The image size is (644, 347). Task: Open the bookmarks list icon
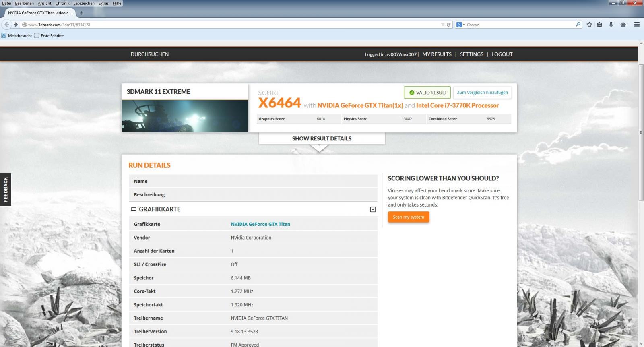tap(599, 25)
